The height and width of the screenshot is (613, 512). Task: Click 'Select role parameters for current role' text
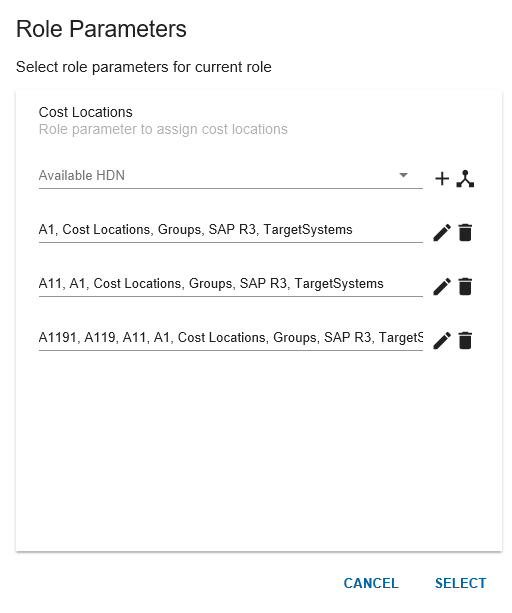pos(143,67)
